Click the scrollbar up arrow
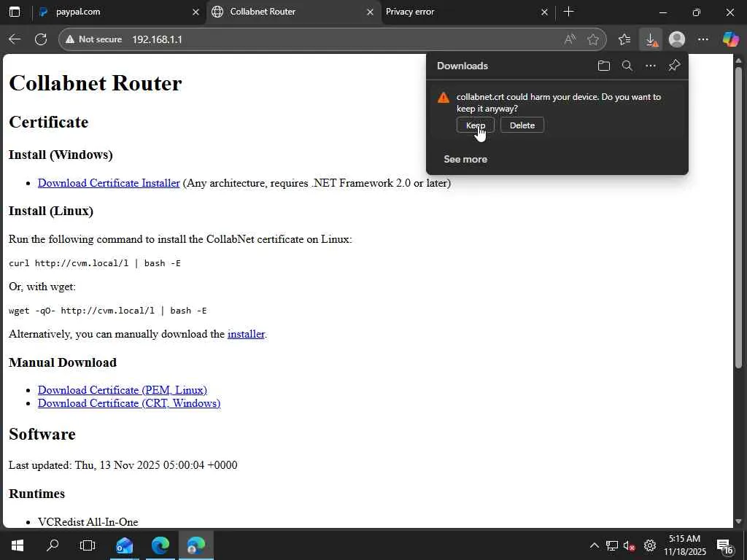This screenshot has height=560, width=747. point(738,60)
